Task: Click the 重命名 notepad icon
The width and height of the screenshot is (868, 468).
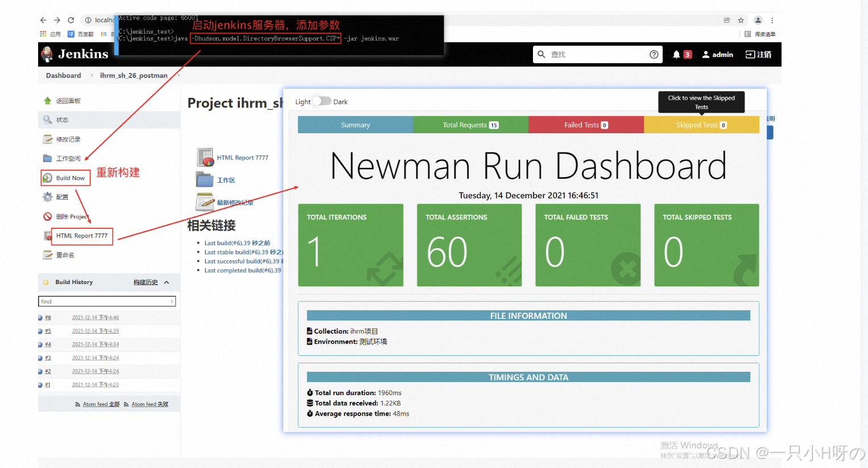Action: click(x=48, y=255)
